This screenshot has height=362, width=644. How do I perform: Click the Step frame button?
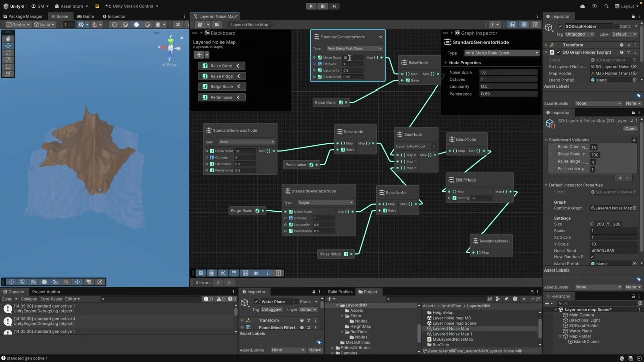(334, 6)
